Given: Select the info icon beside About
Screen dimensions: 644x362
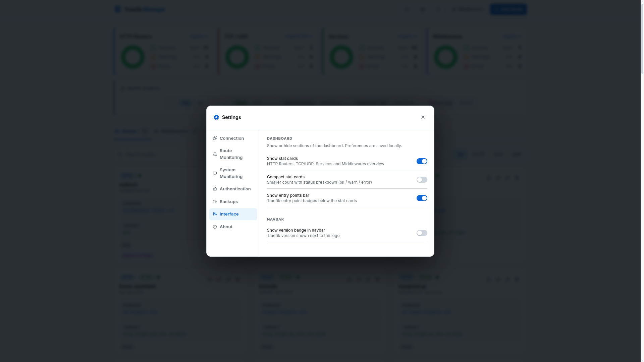Looking at the screenshot, I should click(215, 227).
